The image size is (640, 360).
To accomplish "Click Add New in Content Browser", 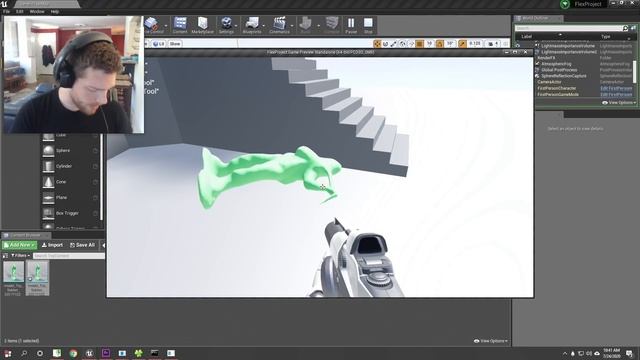I will [x=19, y=245].
